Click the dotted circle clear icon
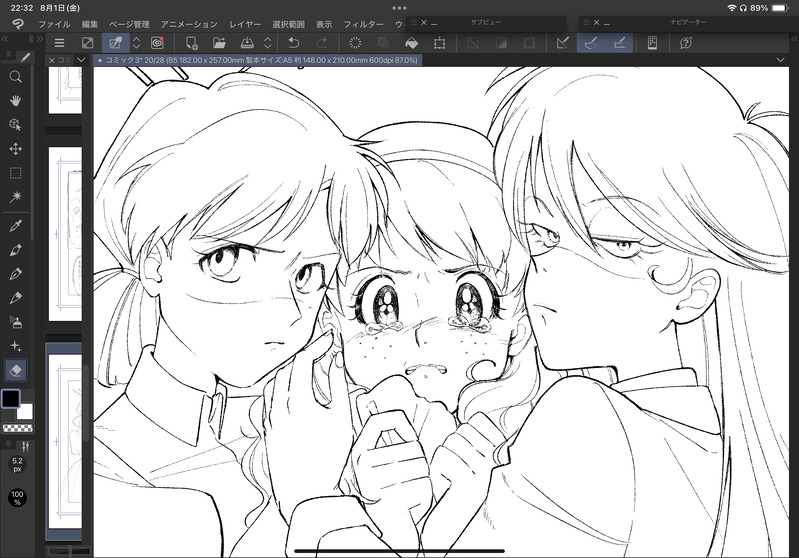Screen dimensions: 799x558 (x=355, y=43)
